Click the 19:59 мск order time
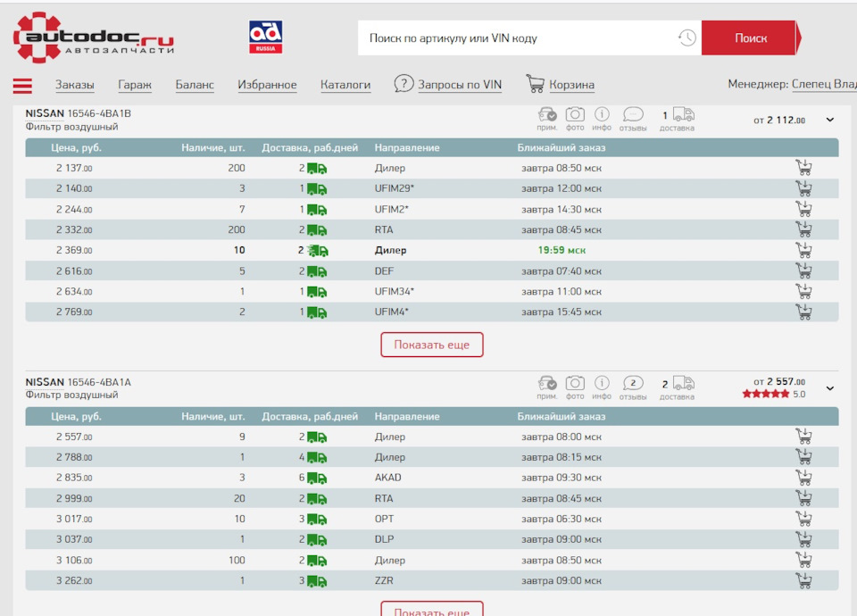 click(x=562, y=250)
